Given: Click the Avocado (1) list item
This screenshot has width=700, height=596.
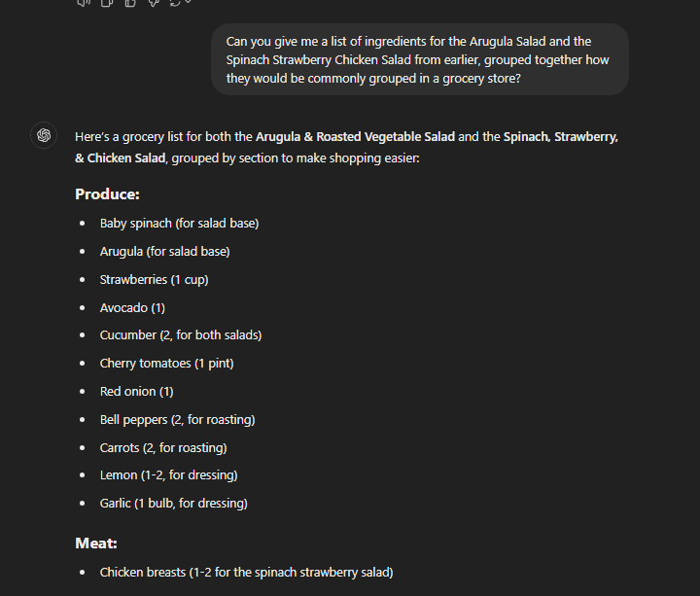Looking at the screenshot, I should coord(132,308).
